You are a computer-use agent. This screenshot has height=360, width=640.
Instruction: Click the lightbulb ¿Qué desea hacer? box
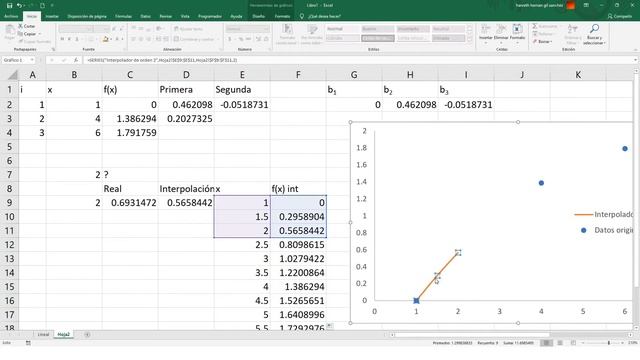coord(321,16)
